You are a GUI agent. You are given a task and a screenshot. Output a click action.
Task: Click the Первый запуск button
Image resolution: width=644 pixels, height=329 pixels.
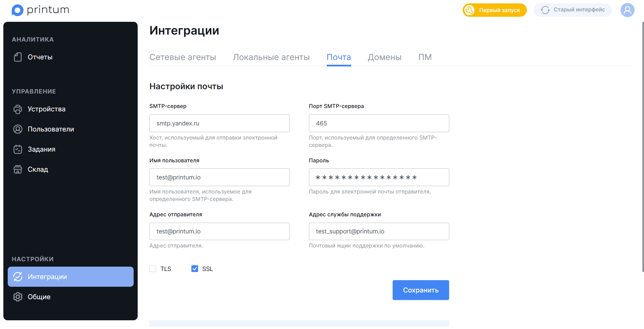click(495, 10)
